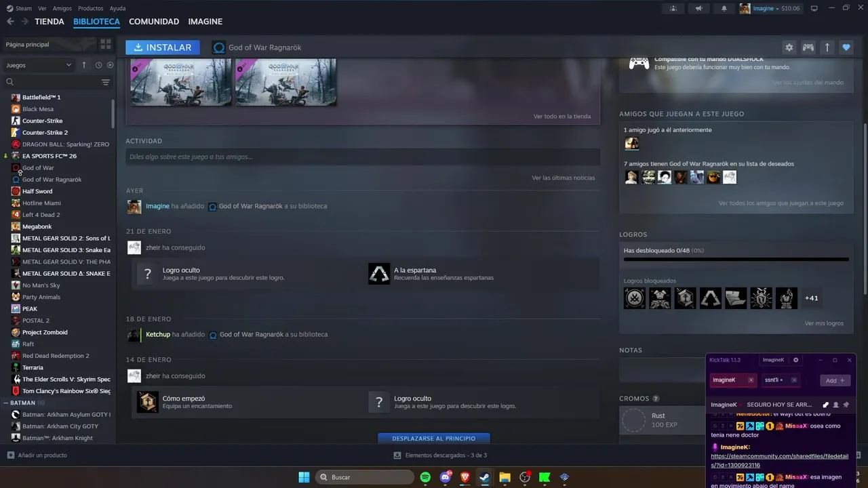Open Ver mis logros link
Viewport: 868px width, 488px height.
[824, 323]
